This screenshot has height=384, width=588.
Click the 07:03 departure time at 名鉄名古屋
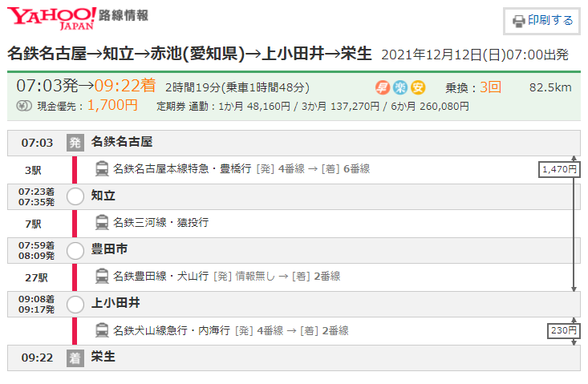37,143
